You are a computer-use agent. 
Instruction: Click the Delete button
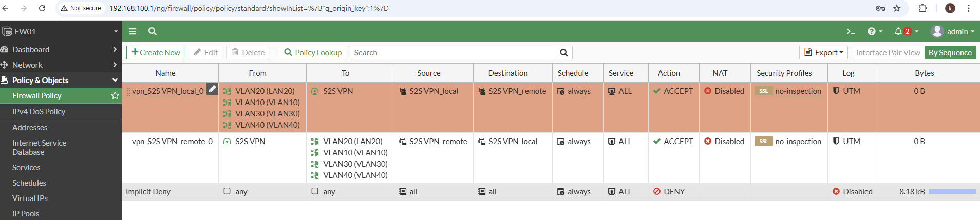(248, 52)
